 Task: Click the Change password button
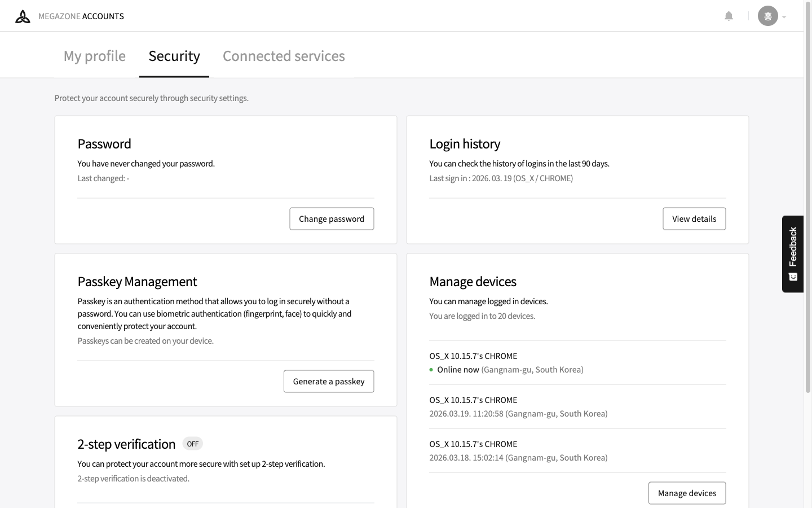pos(332,219)
